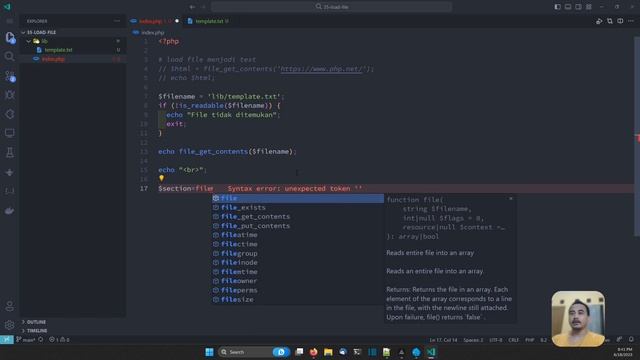The height and width of the screenshot is (360, 640).
Task: Click index.php in the breadcrumb
Action: (153, 32)
